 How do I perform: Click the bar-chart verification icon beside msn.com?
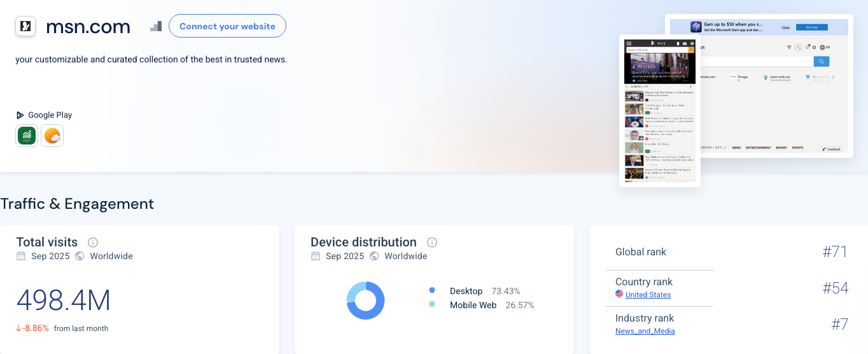156,26
